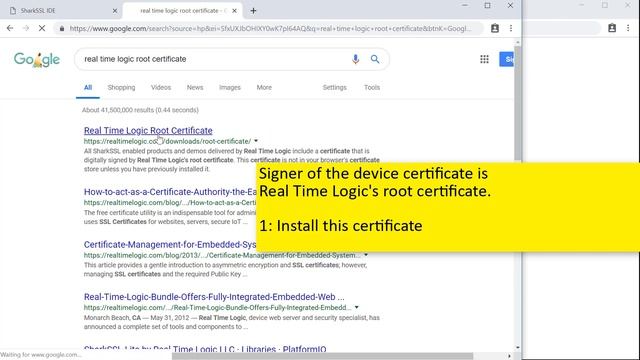Expand dropdown arrow beside Certificate-Management URL
The width and height of the screenshot is (640, 360).
366,255
